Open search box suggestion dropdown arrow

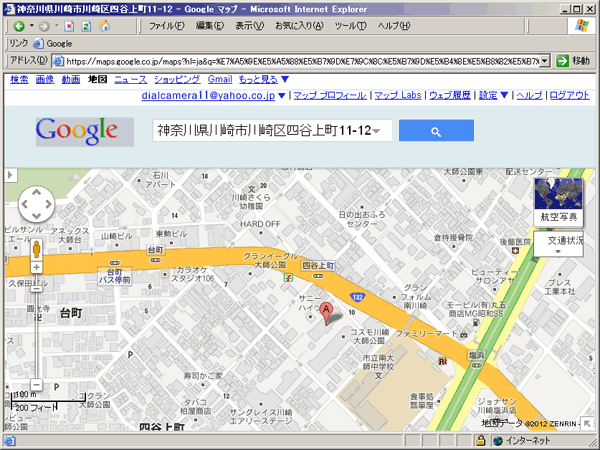tap(377, 131)
